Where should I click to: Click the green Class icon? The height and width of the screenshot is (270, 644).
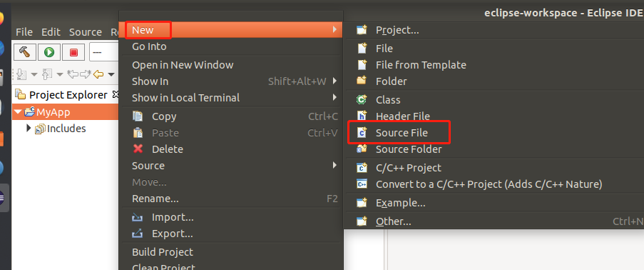pyautogui.click(x=362, y=99)
